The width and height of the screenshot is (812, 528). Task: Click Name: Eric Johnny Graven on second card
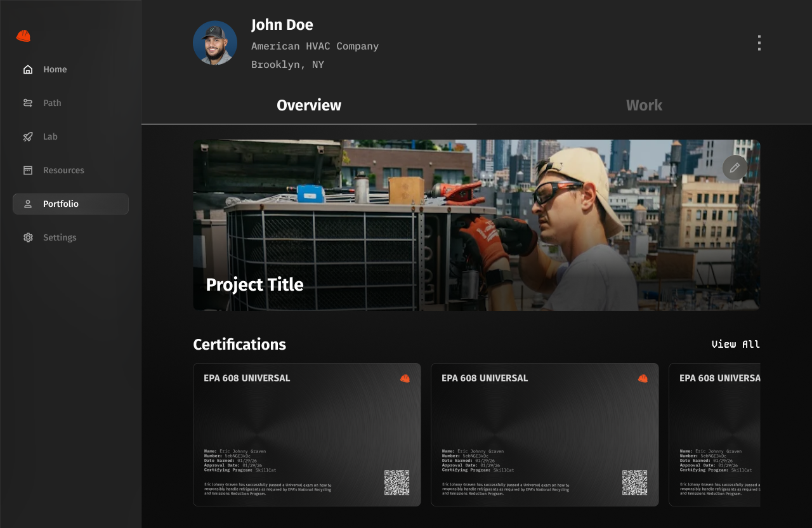[473, 451]
